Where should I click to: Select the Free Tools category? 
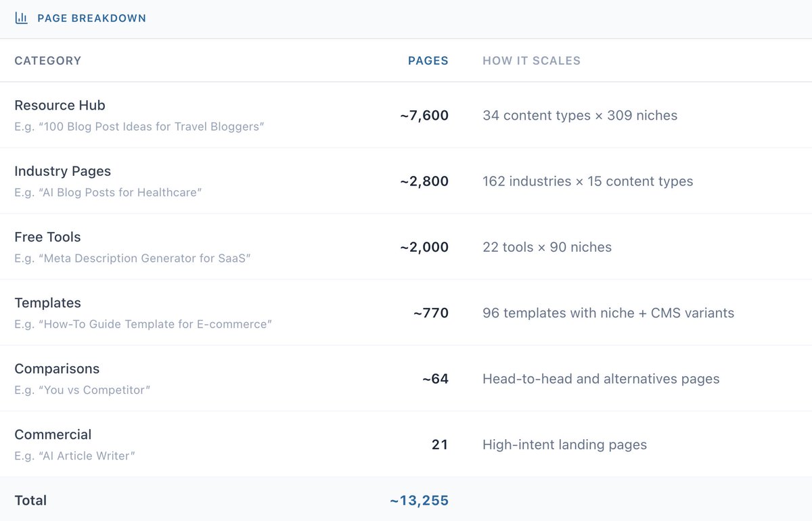pos(47,237)
